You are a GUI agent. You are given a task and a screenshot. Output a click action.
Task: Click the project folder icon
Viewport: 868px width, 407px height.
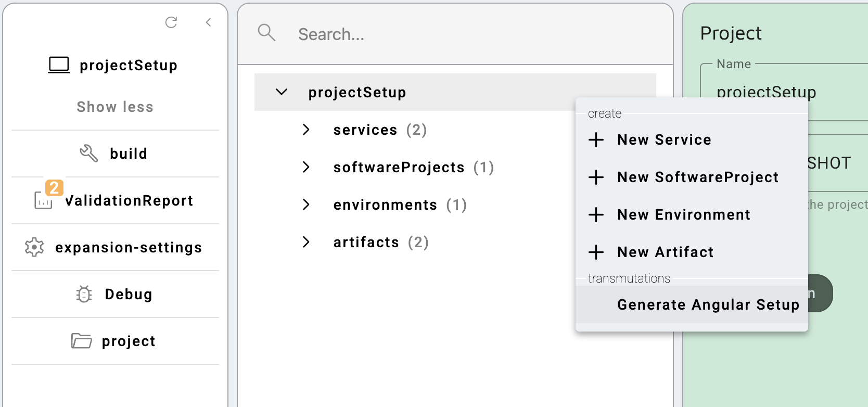pos(81,341)
